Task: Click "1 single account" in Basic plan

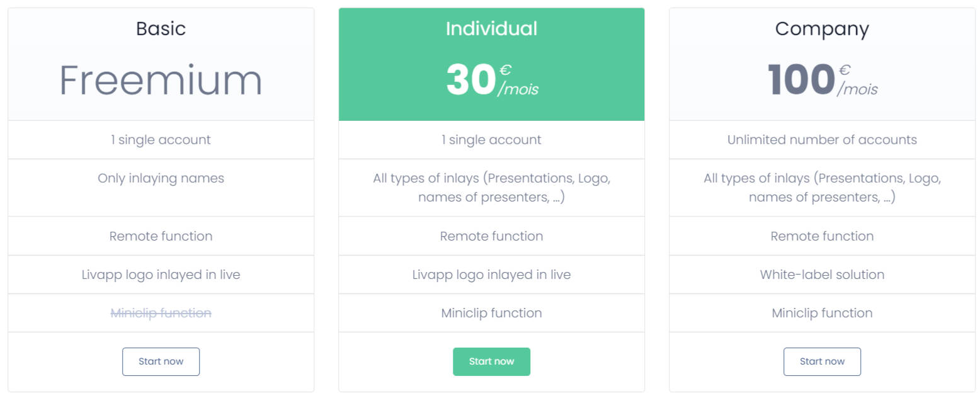Action: (x=161, y=140)
